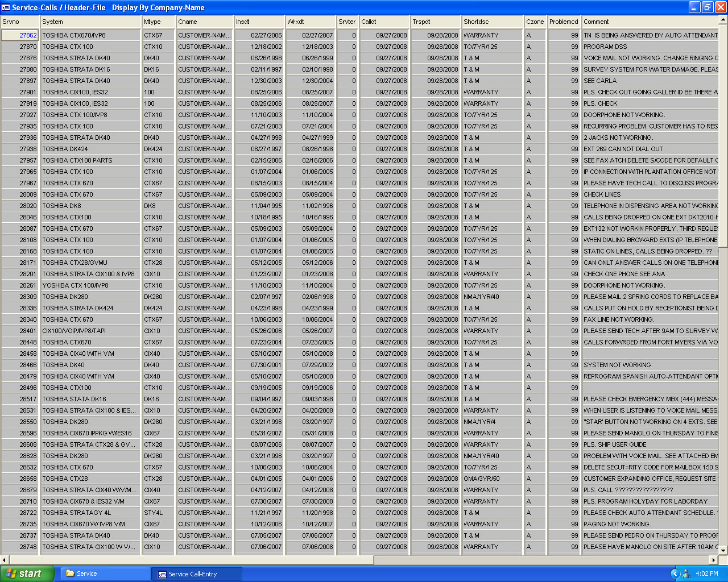Click the Cname column header
728x582 pixels.
[x=205, y=22]
